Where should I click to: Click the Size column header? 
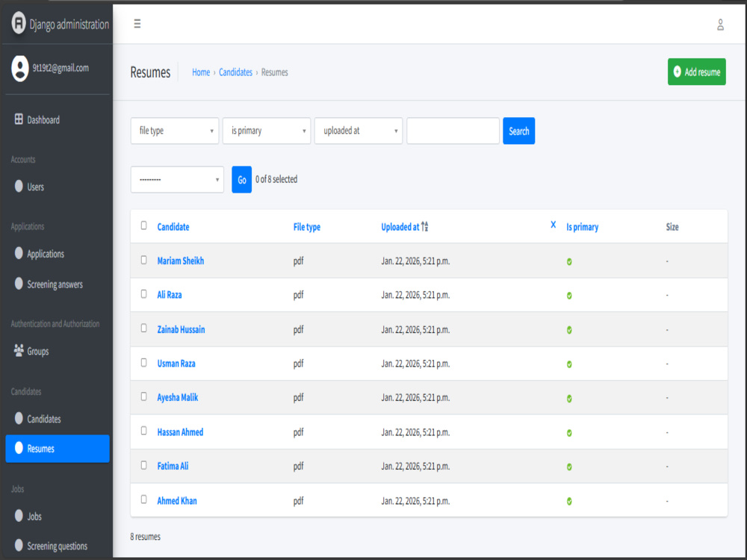tap(672, 227)
